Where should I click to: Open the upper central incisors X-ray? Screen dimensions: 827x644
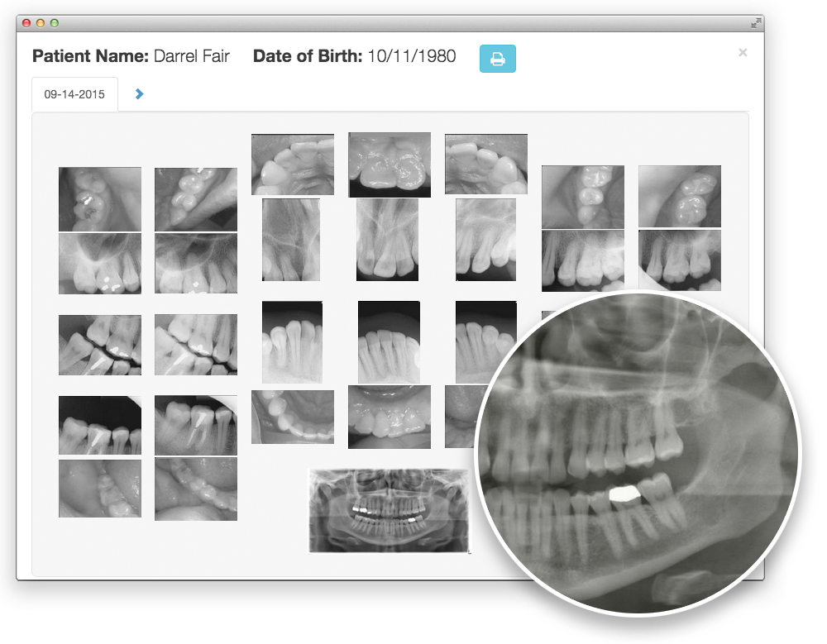(387, 240)
